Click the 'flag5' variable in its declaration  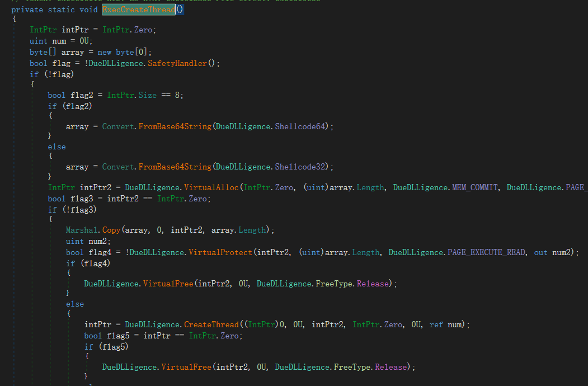118,336
